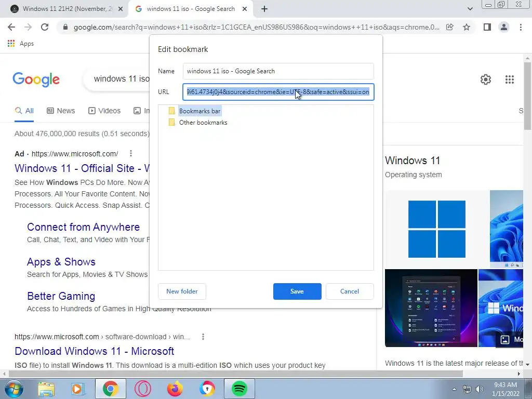Open Download Windows 11 - Microsoft result

(95, 351)
